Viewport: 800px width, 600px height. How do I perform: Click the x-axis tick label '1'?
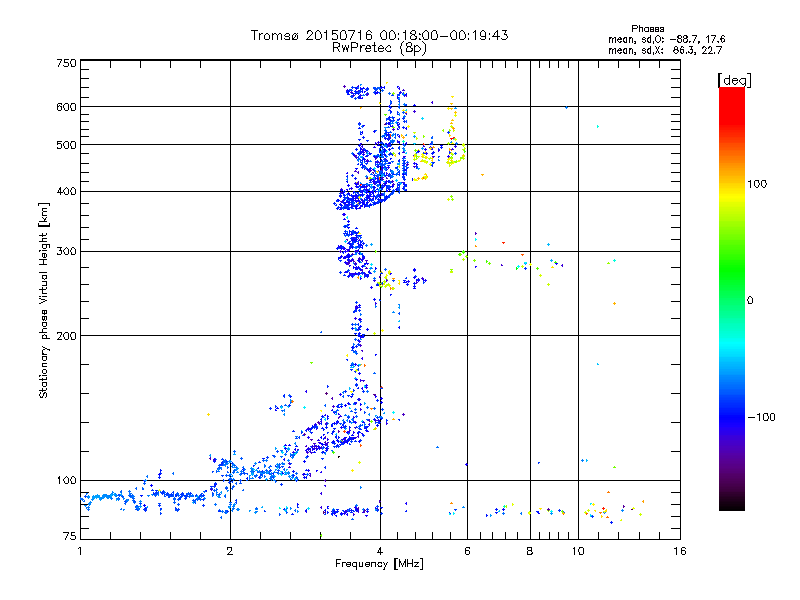80,551
